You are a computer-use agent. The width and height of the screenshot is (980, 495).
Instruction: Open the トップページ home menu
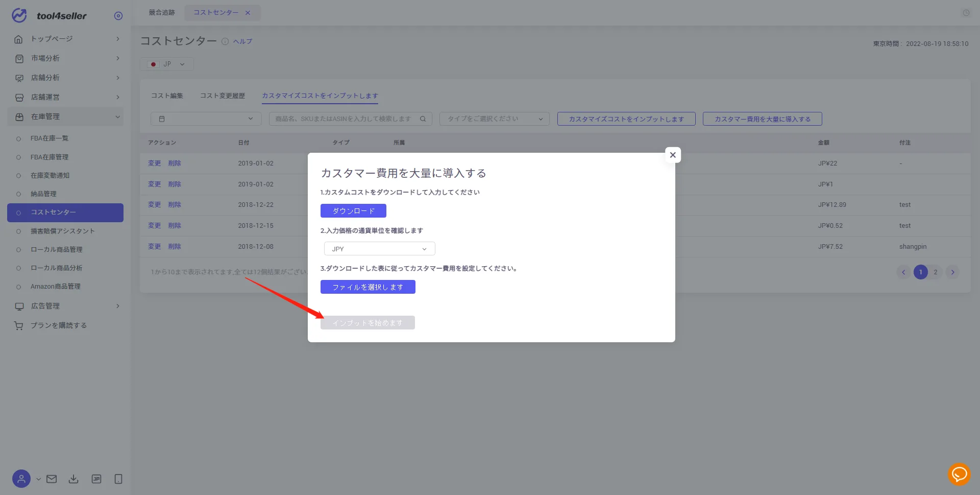coord(65,39)
